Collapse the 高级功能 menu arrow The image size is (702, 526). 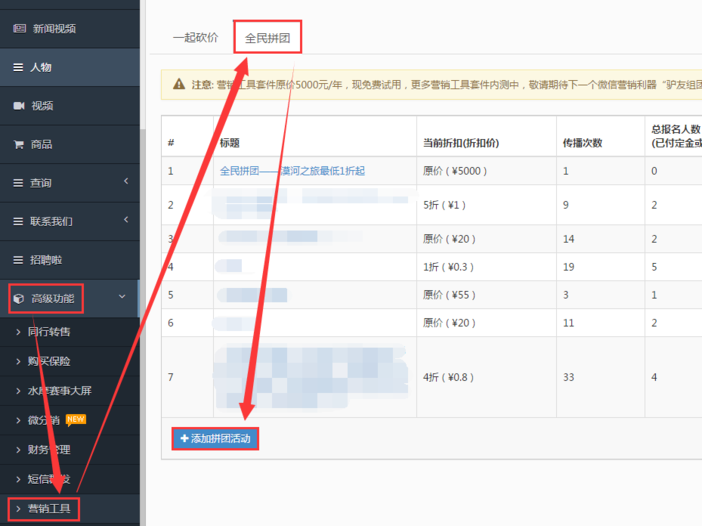pyautogui.click(x=122, y=297)
